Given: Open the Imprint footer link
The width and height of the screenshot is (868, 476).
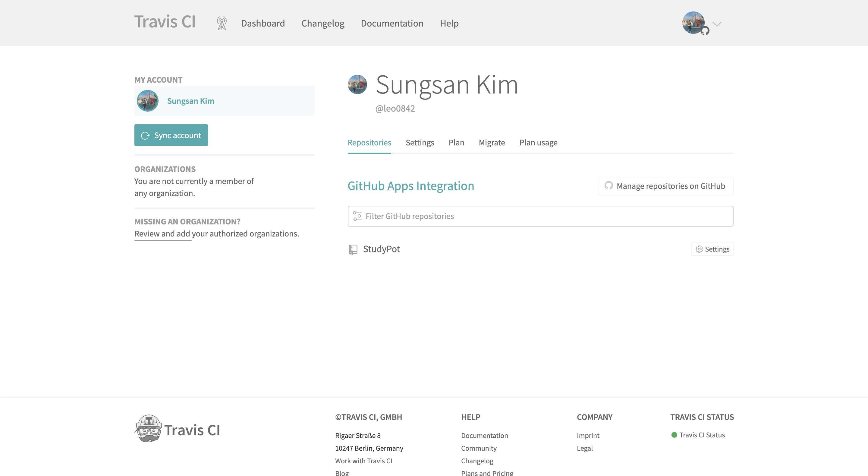Looking at the screenshot, I should (x=588, y=436).
